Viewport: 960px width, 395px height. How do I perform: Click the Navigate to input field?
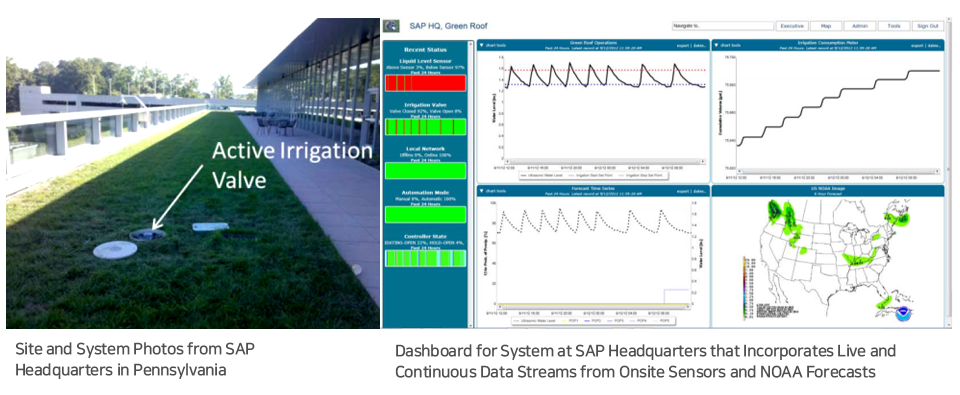722,26
